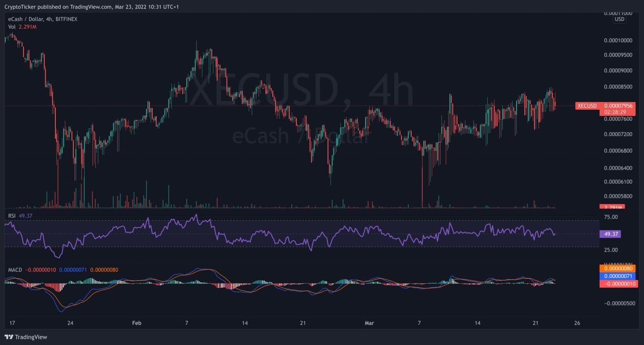Image resolution: width=644 pixels, height=345 pixels.
Task: Click the 26 date label on time axis
Action: [x=577, y=323]
